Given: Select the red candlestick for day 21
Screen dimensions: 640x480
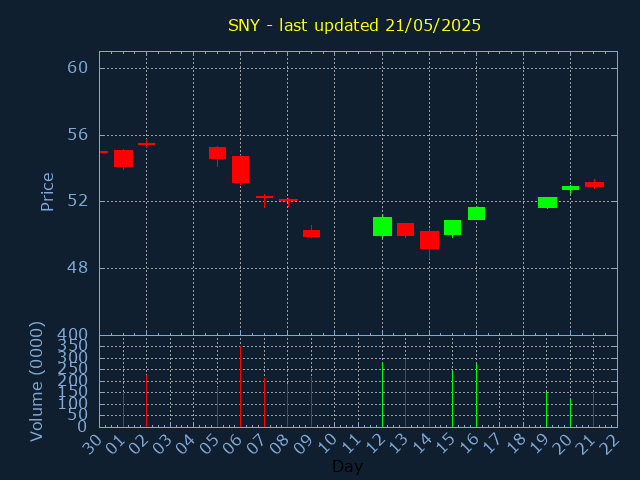Looking at the screenshot, I should [x=594, y=184].
